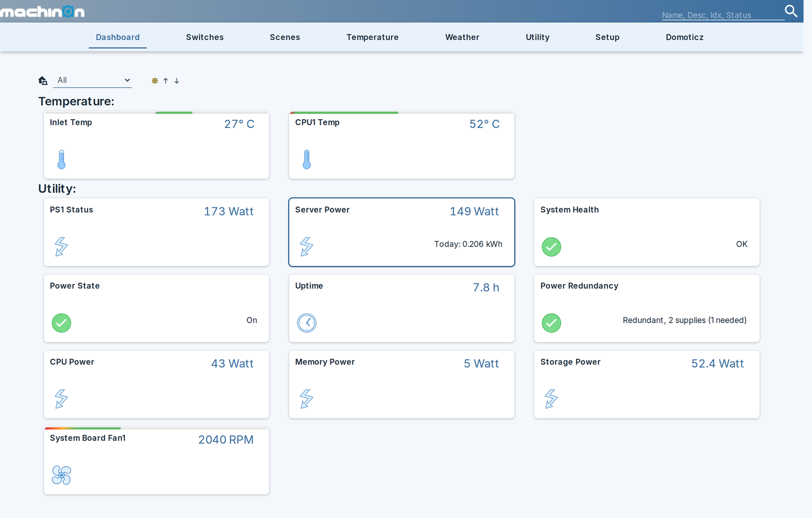The image size is (812, 518).
Task: Open the Setup menu
Action: click(607, 37)
